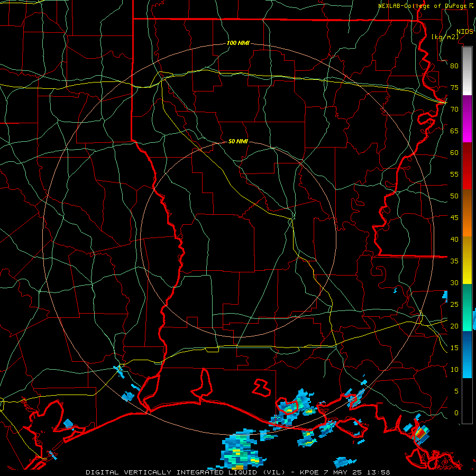Click the 10 value on the color scale
Viewport: 476px width, 476px height.
454,370
